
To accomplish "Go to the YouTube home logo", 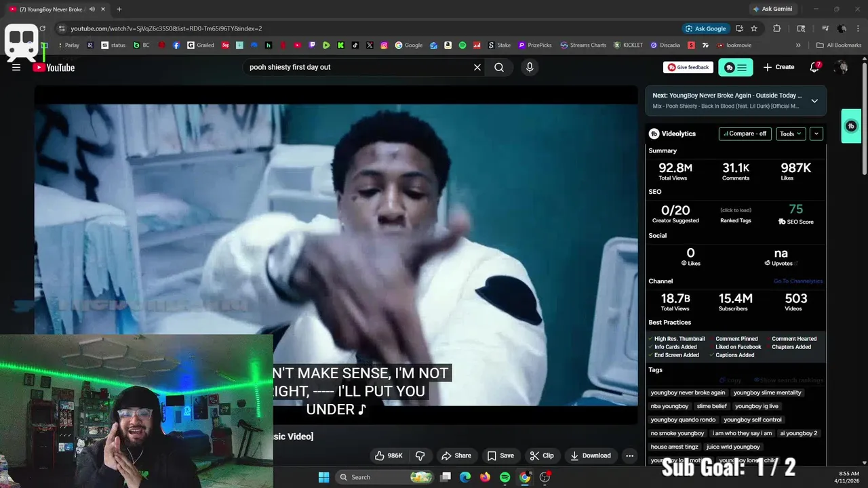I will click(x=54, y=67).
